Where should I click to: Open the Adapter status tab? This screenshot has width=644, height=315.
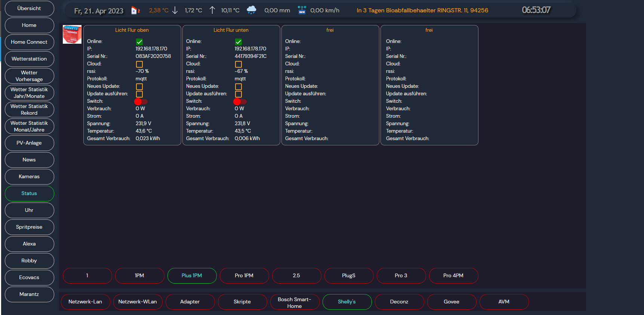click(190, 302)
